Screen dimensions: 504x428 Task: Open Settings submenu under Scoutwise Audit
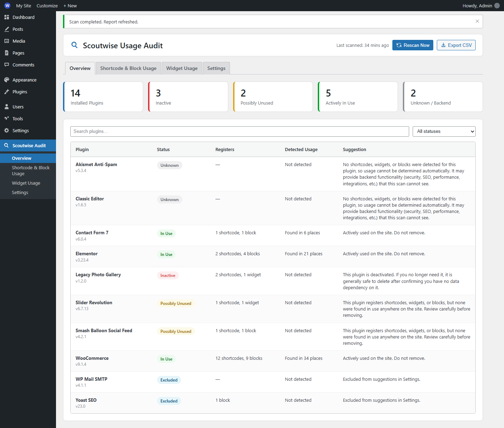[28, 192]
